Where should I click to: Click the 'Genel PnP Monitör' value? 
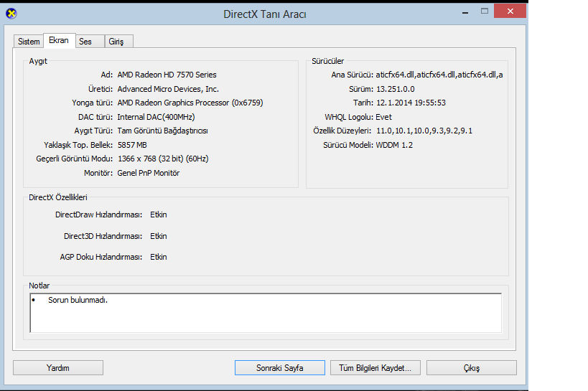[149, 173]
